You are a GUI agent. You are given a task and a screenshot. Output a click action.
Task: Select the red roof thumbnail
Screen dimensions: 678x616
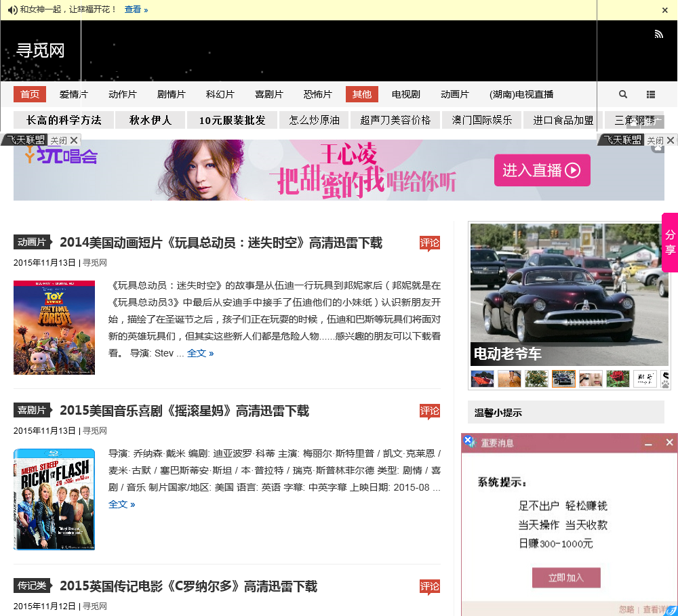482,379
